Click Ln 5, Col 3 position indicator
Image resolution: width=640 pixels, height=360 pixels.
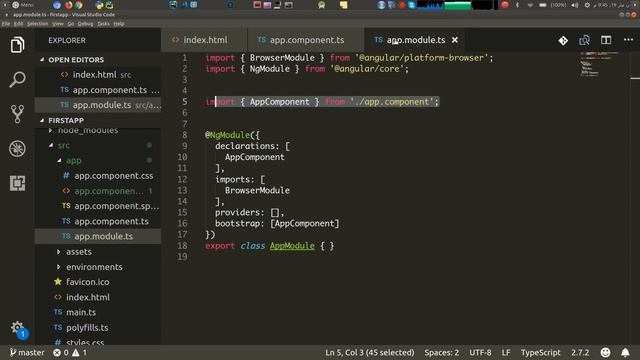369,352
